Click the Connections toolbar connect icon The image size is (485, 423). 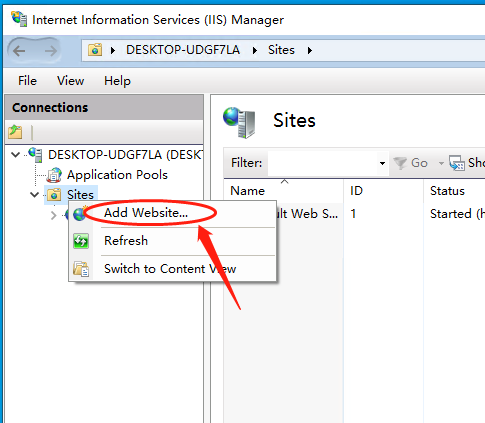(x=15, y=132)
